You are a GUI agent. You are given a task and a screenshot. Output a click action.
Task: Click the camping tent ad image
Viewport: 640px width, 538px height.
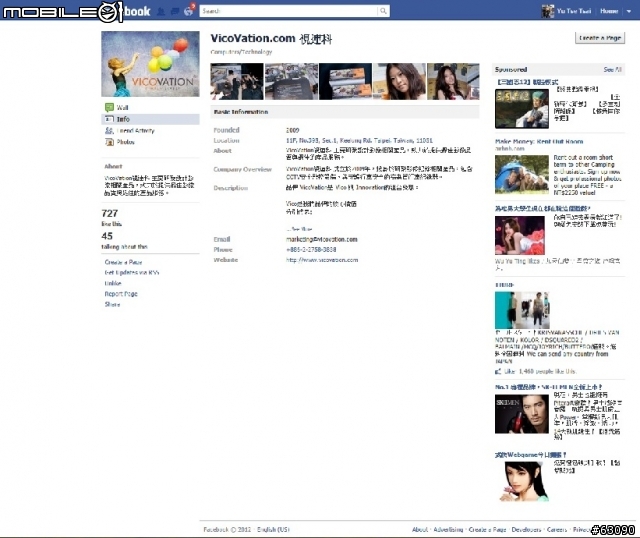point(522,174)
